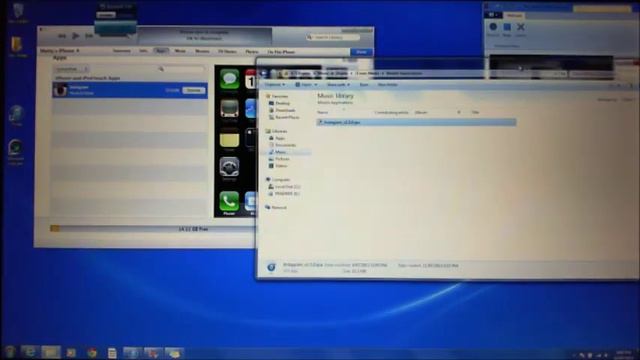Click the gray TV-shaped icon on iPhone screen

(x=229, y=109)
